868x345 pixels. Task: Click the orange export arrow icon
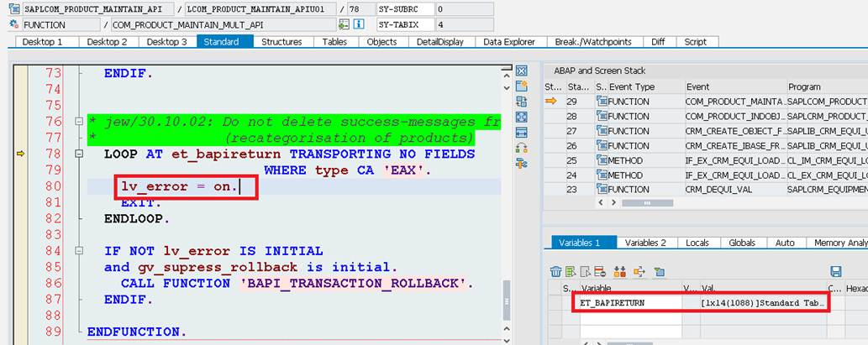(x=639, y=271)
